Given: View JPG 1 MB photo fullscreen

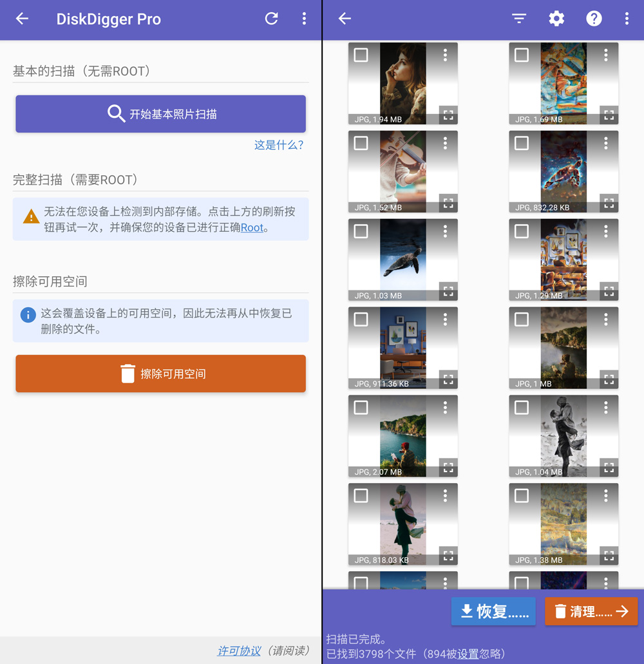Looking at the screenshot, I should [609, 379].
